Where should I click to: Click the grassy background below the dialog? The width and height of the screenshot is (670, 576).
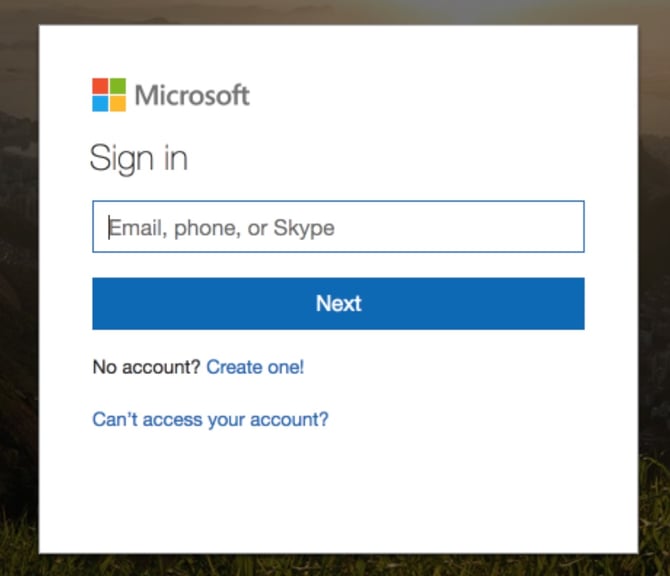[x=335, y=565]
